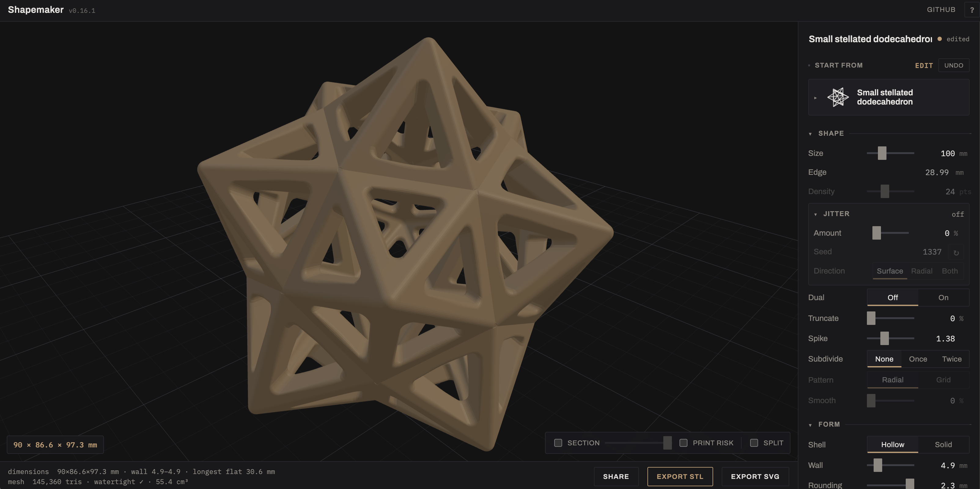Click the Section position slider handle

click(667, 443)
